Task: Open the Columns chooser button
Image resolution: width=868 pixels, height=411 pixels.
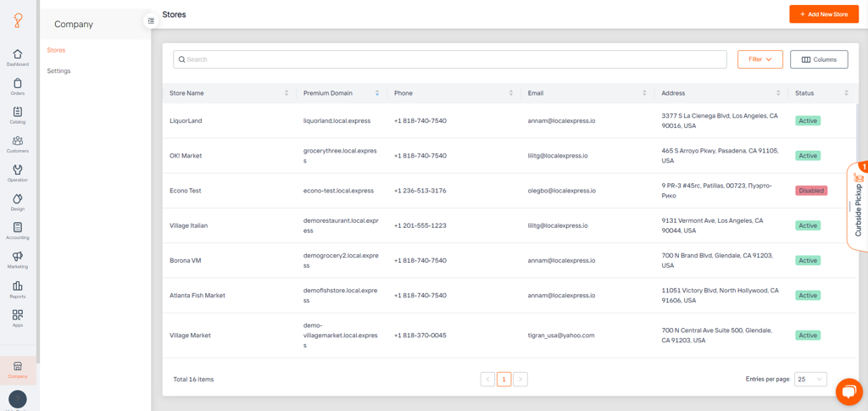Action: (x=819, y=59)
